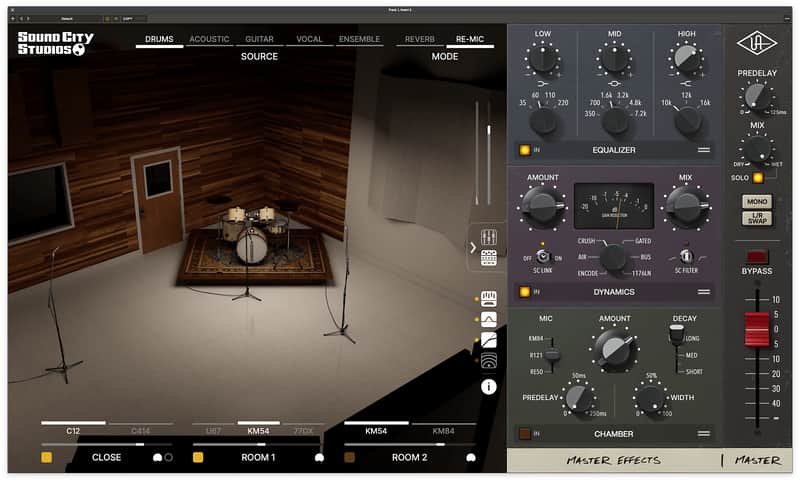Open the Chamber module menu icon

click(704, 434)
